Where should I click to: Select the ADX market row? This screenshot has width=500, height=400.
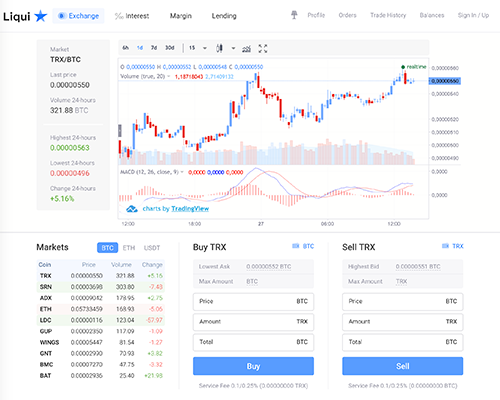pos(101,298)
